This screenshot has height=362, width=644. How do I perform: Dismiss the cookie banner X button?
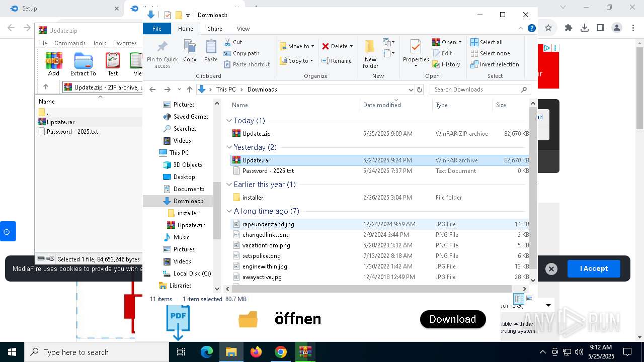(551, 269)
